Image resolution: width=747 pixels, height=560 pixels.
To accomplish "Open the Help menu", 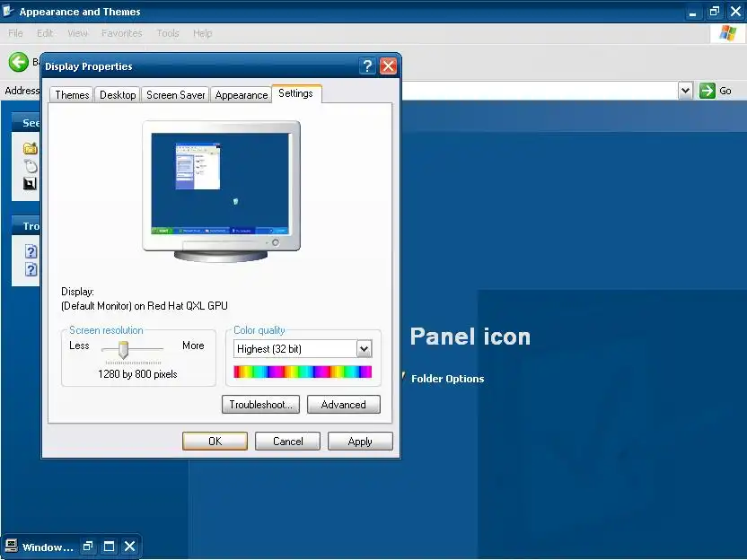I will [x=203, y=33].
